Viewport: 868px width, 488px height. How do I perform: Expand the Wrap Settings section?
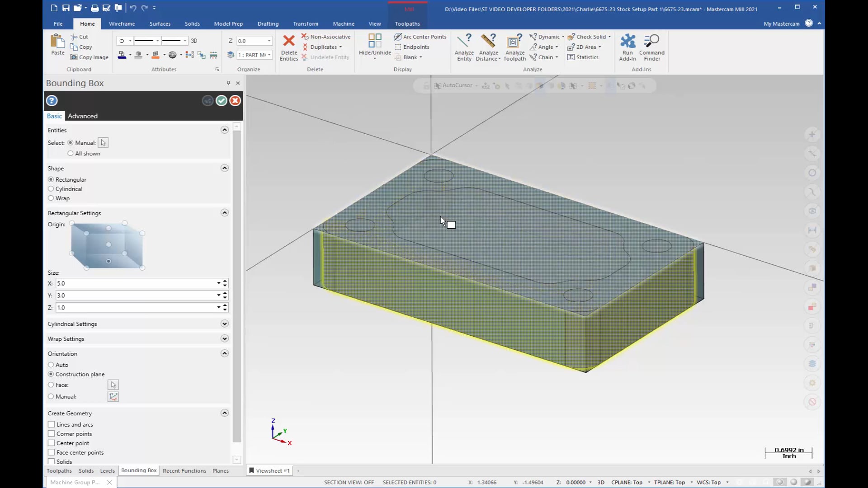[x=225, y=338]
